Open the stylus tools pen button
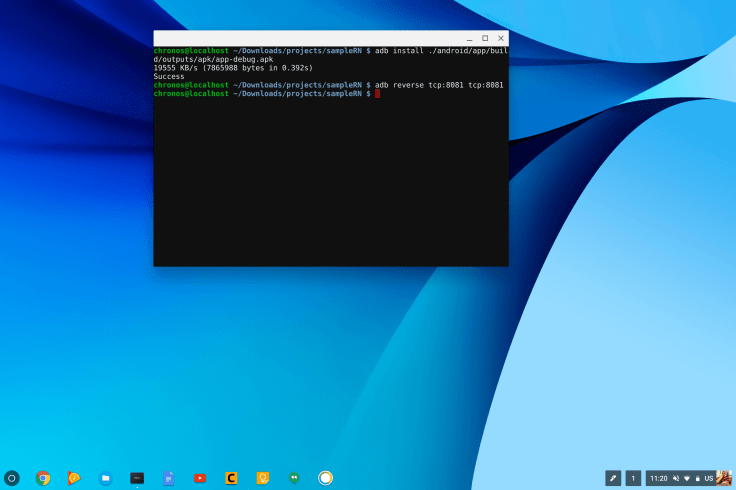736x490 pixels. pos(613,478)
